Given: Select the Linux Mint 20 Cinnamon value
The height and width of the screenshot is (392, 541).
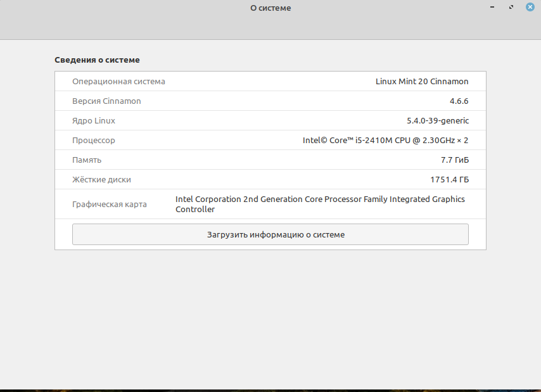Looking at the screenshot, I should [422, 81].
